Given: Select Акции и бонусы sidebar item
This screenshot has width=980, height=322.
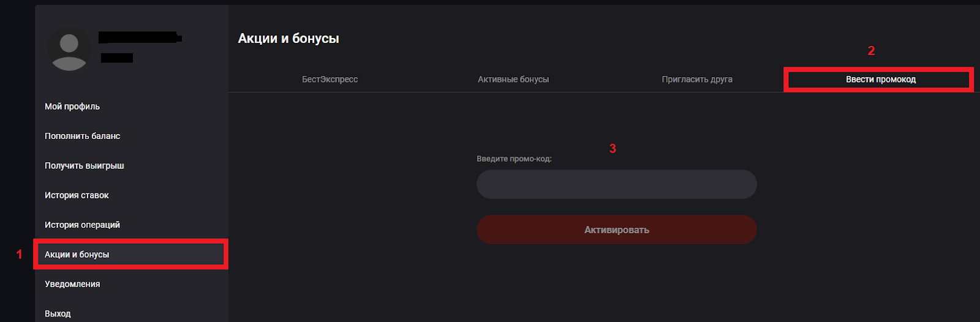Looking at the screenshot, I should pos(77,255).
